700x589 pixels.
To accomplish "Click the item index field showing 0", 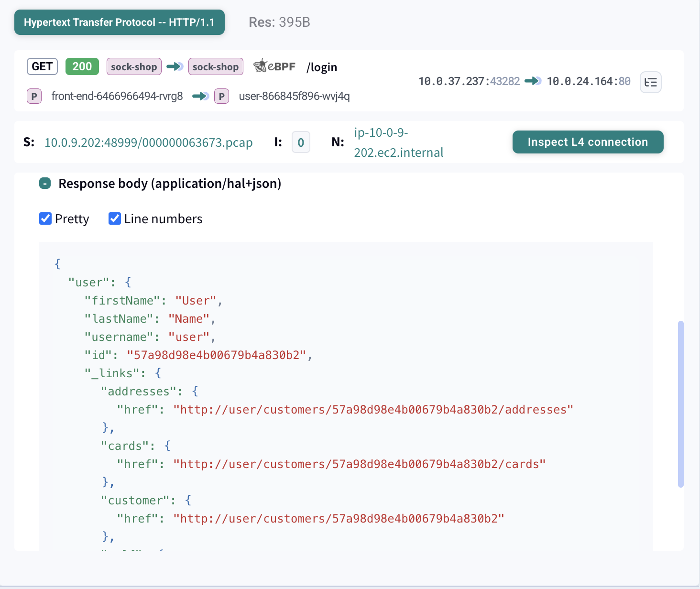I will [x=301, y=142].
